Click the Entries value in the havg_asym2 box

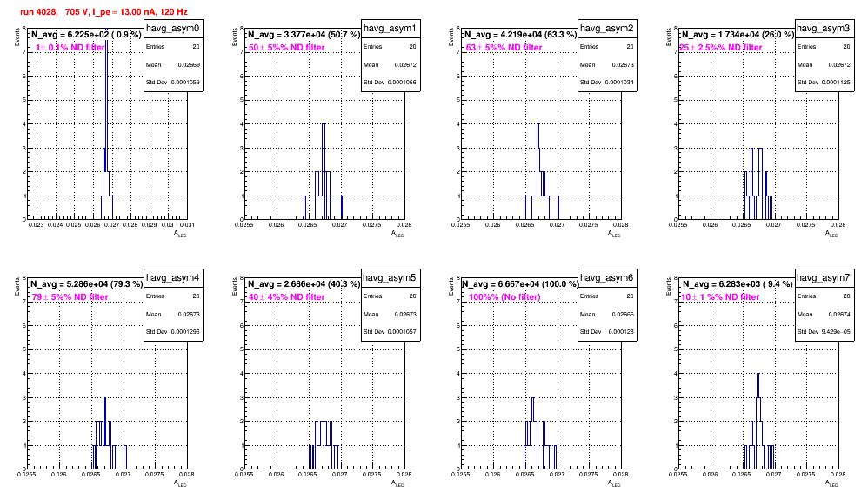pos(630,46)
